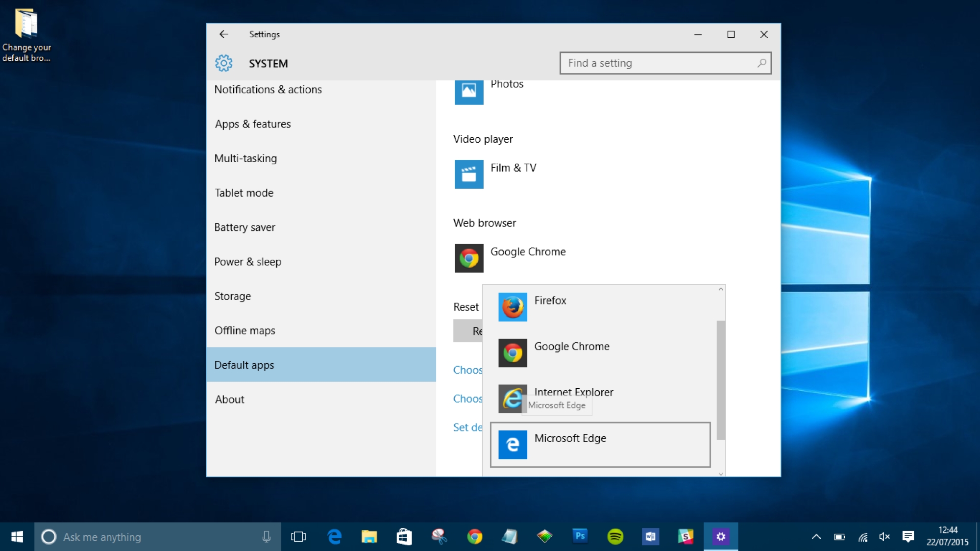Go to Notifications & actions settings
Image resolution: width=980 pixels, height=551 pixels.
click(268, 89)
